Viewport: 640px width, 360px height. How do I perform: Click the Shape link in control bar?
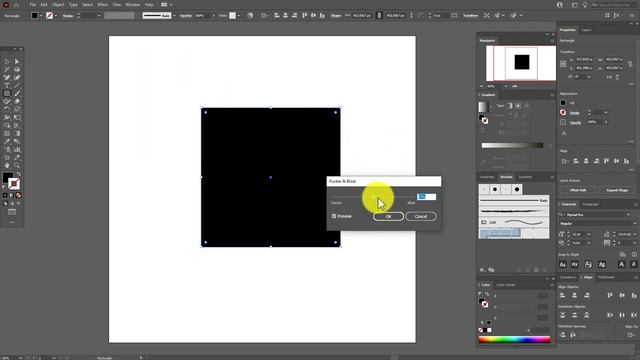pyautogui.click(x=336, y=16)
